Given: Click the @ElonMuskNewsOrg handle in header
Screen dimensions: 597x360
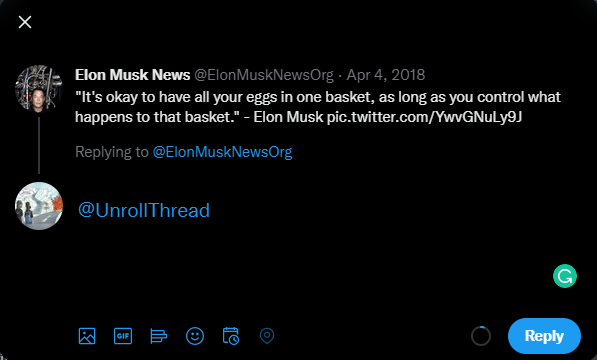Looking at the screenshot, I should pos(264,75).
